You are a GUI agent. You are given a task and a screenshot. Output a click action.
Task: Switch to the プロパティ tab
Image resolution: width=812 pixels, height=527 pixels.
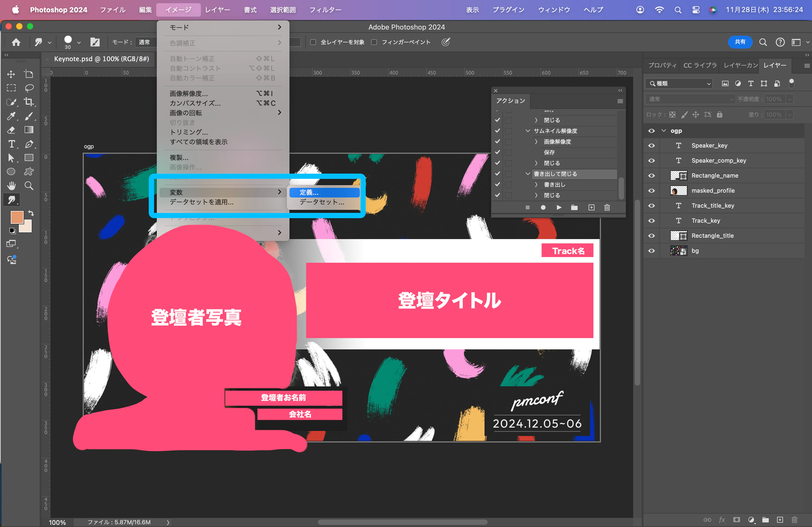(x=662, y=65)
